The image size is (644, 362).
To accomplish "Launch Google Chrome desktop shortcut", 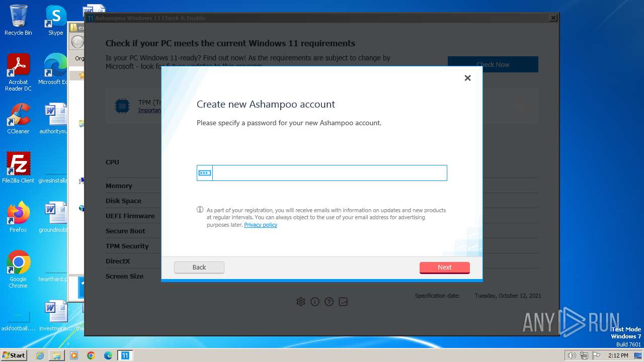I will (x=18, y=269).
